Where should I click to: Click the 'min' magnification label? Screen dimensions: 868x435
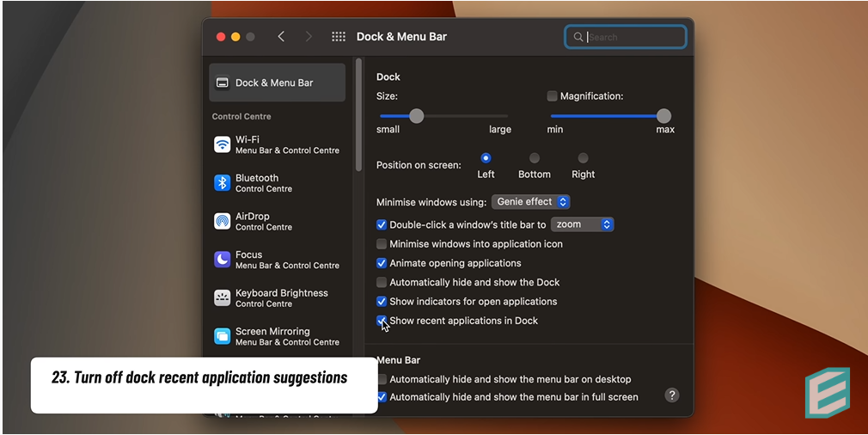(x=555, y=129)
